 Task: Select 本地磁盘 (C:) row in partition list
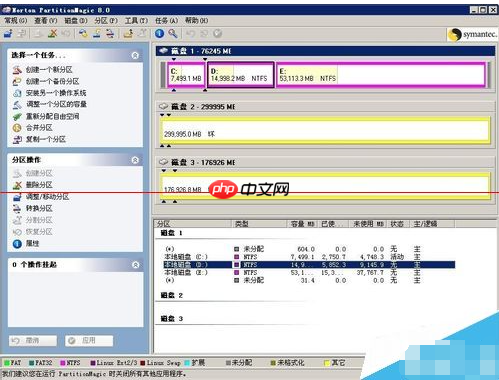pyautogui.click(x=308, y=257)
